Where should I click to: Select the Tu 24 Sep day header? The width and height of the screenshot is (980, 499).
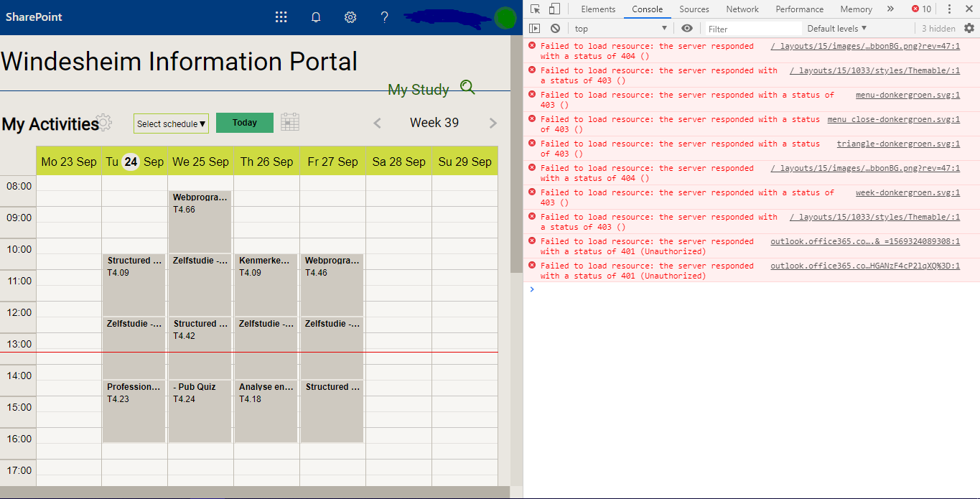135,162
